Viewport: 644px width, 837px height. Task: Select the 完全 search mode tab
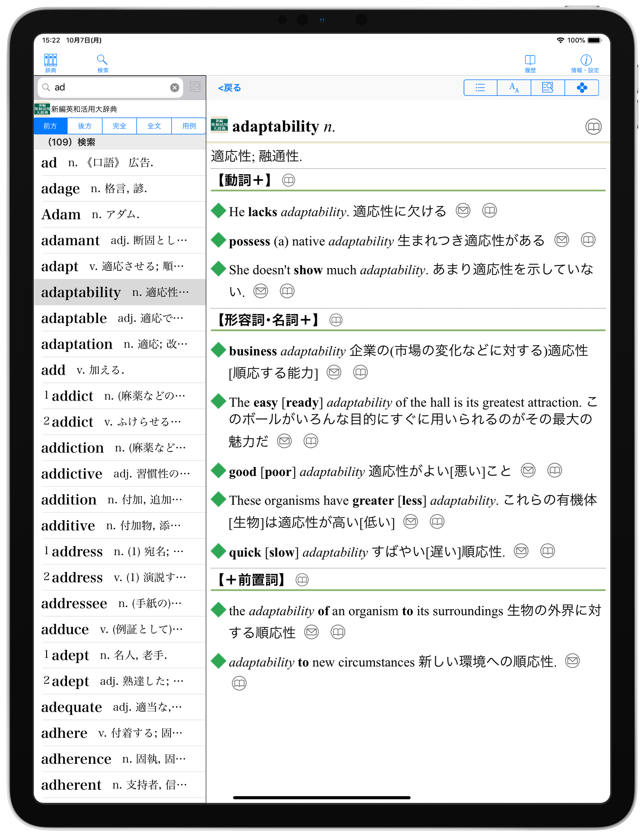click(119, 126)
